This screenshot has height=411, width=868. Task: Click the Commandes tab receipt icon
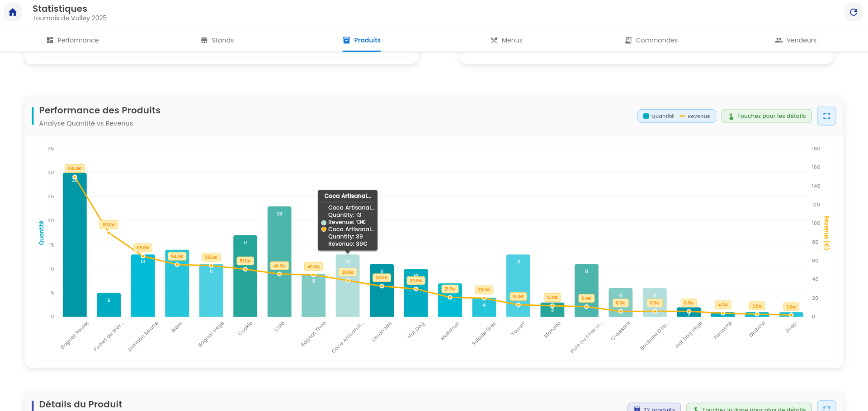(x=628, y=40)
